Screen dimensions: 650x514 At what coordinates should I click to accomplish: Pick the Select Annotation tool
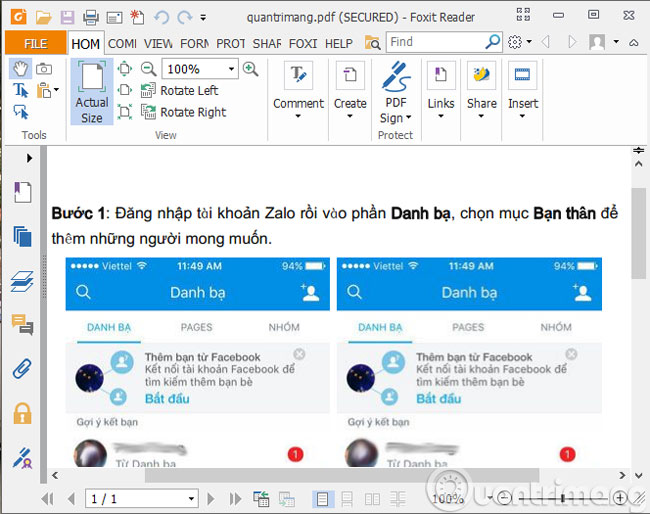(x=21, y=112)
